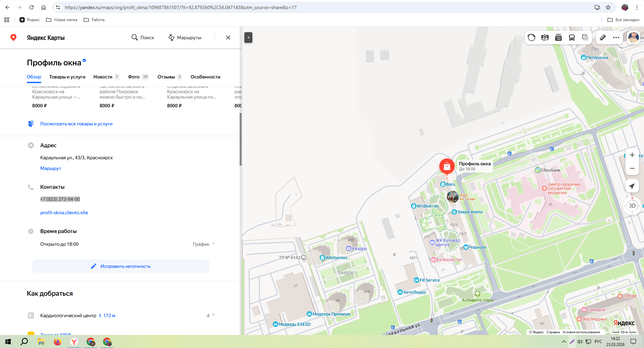Viewport: 644px width, 348px height.
Task: Click the Активити-парк marker
Action: (477, 297)
